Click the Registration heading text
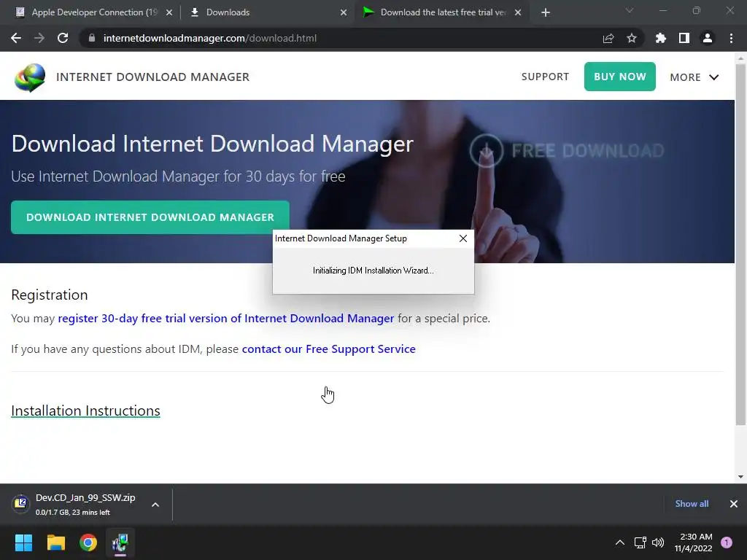747x560 pixels. click(50, 295)
